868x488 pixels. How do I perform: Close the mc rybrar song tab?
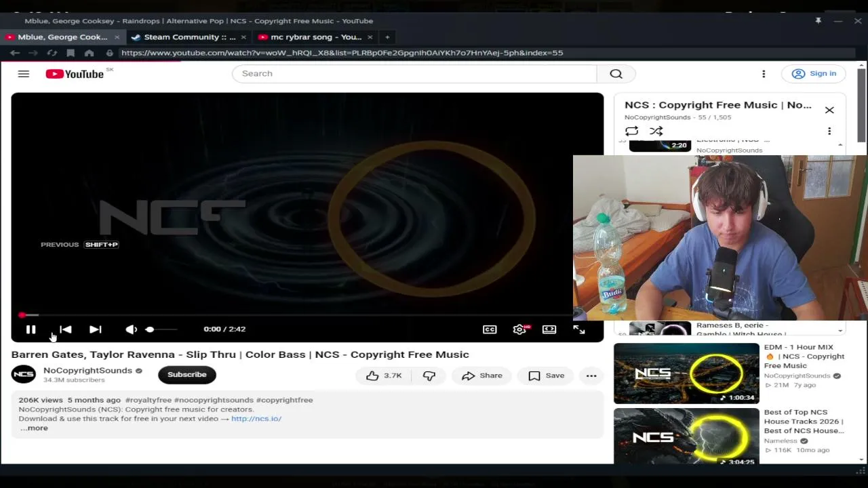[x=370, y=37]
